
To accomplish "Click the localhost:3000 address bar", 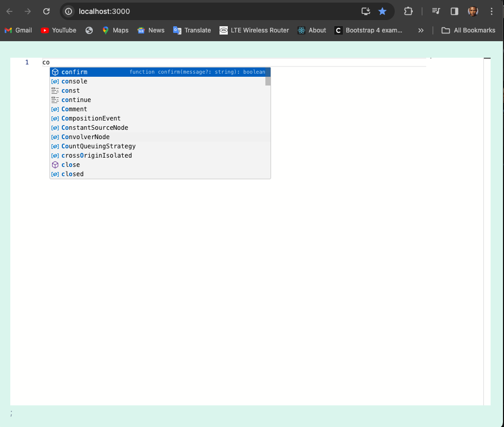I will tap(206, 11).
